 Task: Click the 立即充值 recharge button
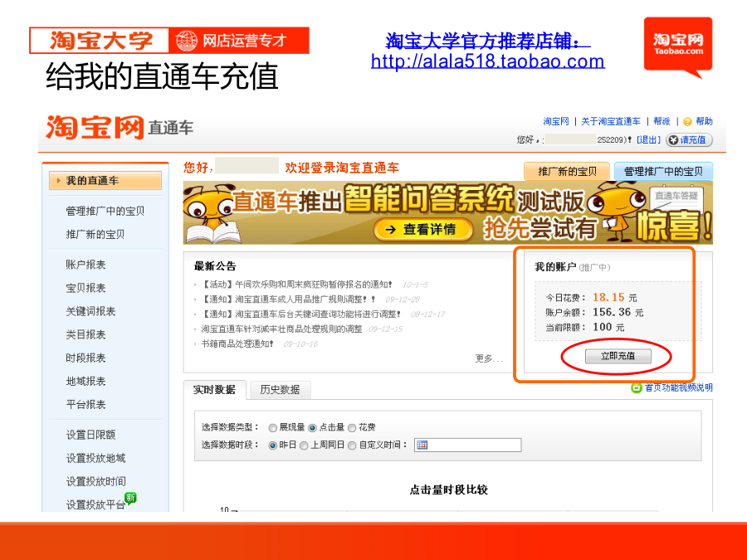pyautogui.click(x=618, y=356)
